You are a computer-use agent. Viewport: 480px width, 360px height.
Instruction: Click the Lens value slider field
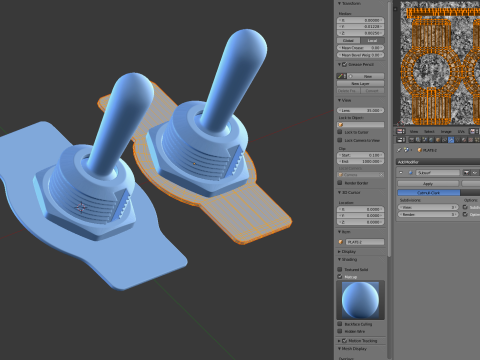(360, 110)
